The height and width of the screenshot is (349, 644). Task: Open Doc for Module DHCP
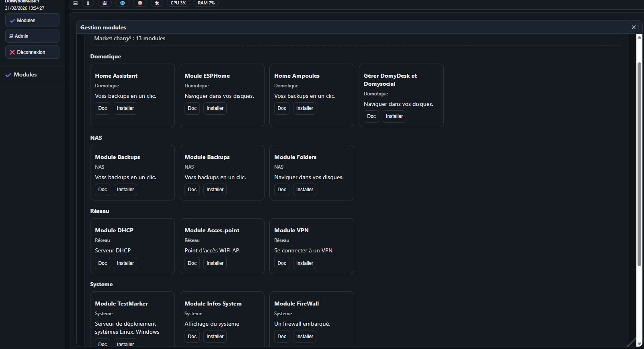(103, 263)
